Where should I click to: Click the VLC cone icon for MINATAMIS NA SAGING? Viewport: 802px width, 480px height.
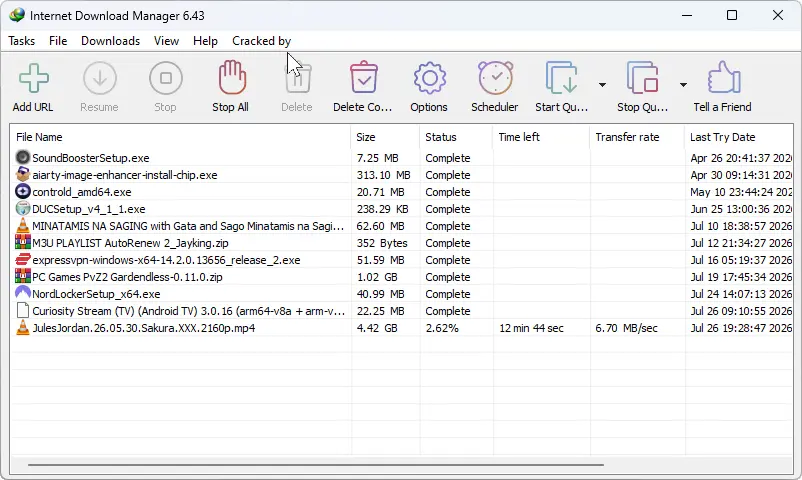pyautogui.click(x=23, y=225)
